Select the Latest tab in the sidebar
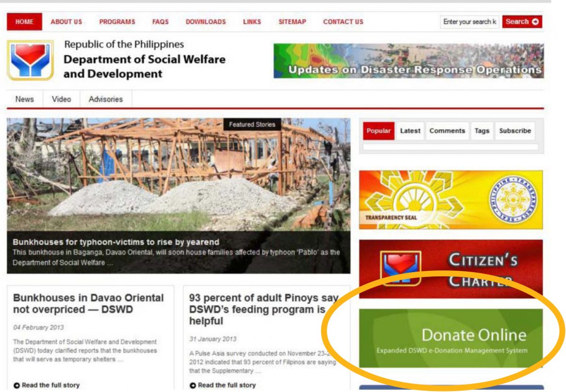The image size is (566, 392). [410, 131]
